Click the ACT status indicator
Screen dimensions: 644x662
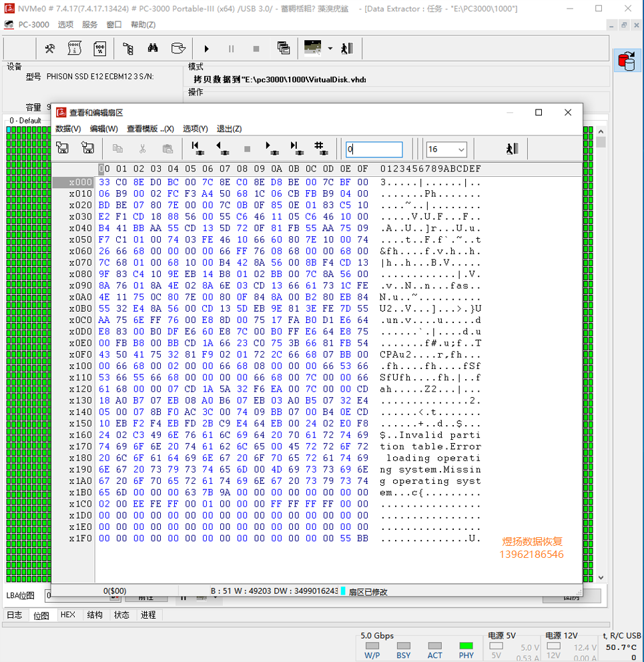click(434, 645)
